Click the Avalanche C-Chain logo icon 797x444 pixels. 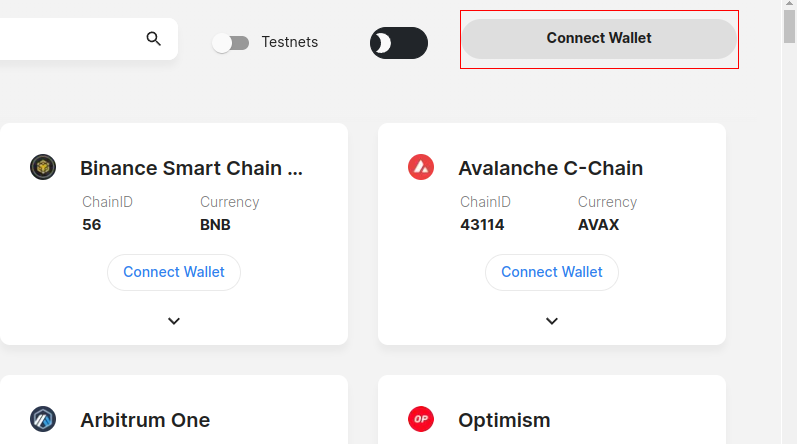(421, 167)
